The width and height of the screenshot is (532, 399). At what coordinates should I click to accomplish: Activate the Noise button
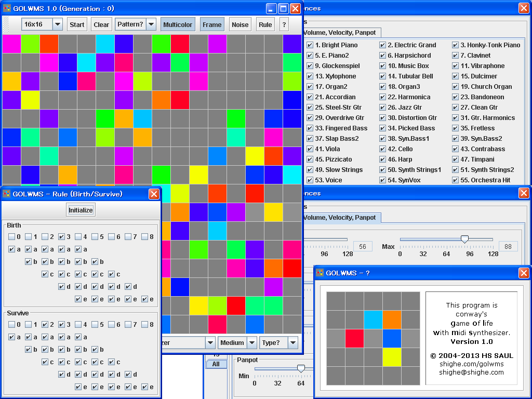coord(240,24)
